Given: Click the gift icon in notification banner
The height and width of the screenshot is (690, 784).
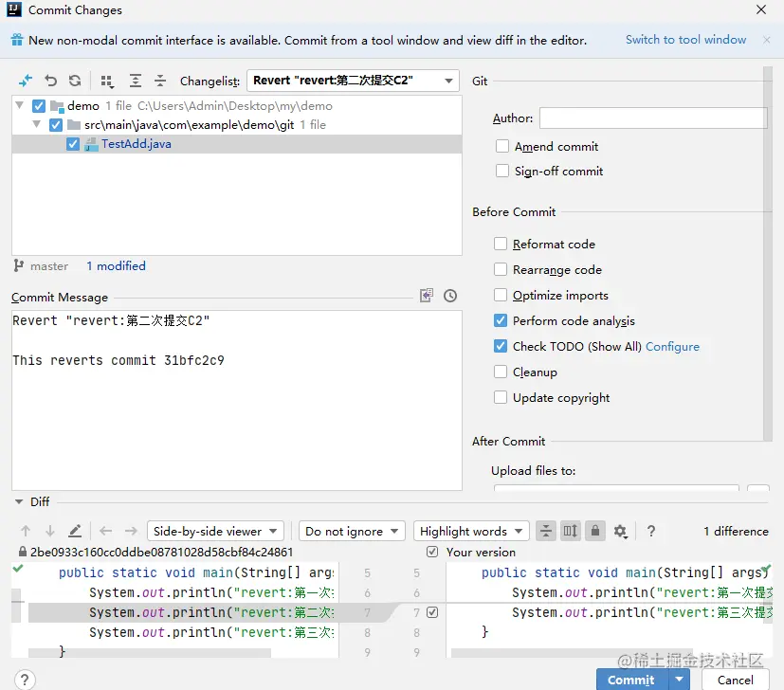Looking at the screenshot, I should pyautogui.click(x=17, y=40).
